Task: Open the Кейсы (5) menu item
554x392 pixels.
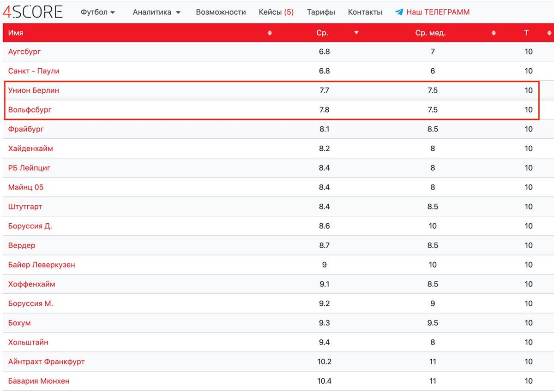Action: [276, 12]
